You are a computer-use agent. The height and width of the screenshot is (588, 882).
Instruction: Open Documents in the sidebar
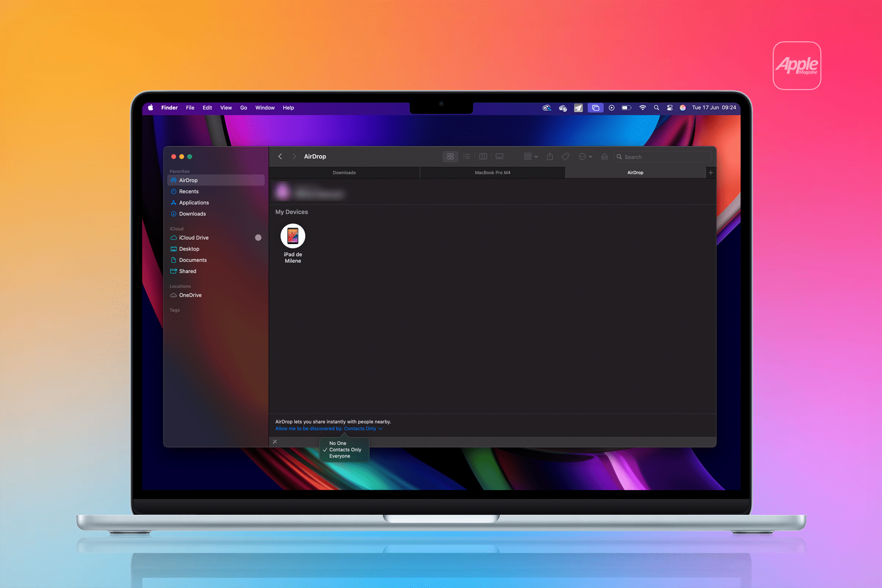tap(216, 260)
